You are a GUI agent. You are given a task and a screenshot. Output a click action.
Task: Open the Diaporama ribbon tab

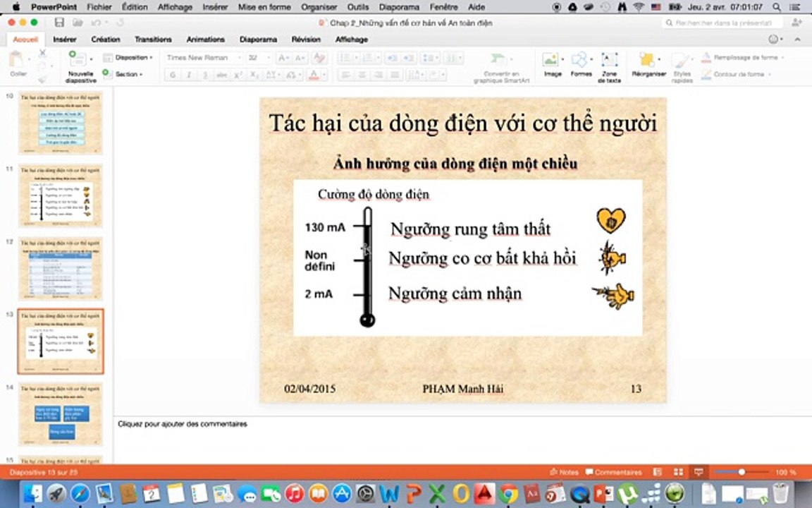point(258,40)
